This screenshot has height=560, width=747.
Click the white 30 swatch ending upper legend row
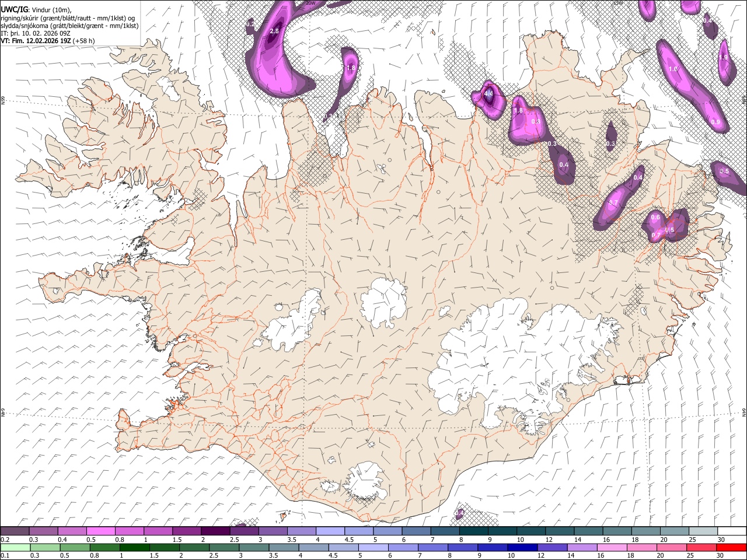732,531
